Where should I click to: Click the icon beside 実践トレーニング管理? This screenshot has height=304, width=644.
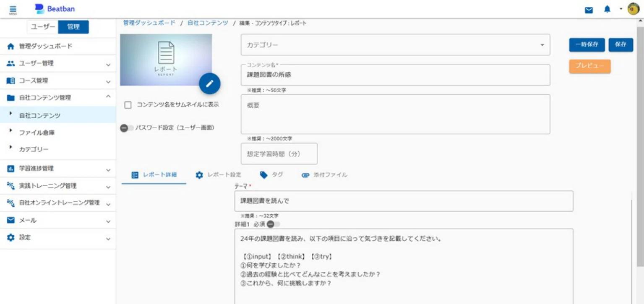pyautogui.click(x=11, y=186)
